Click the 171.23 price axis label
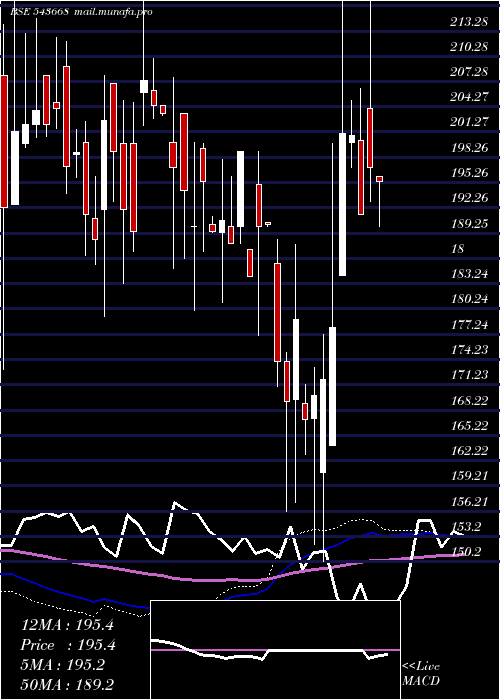The width and height of the screenshot is (500, 700). [470, 374]
